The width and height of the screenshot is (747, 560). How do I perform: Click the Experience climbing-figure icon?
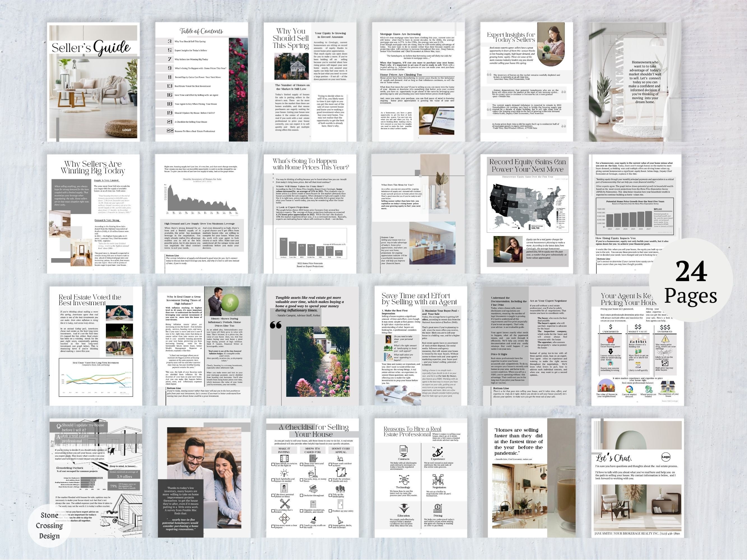(438, 452)
